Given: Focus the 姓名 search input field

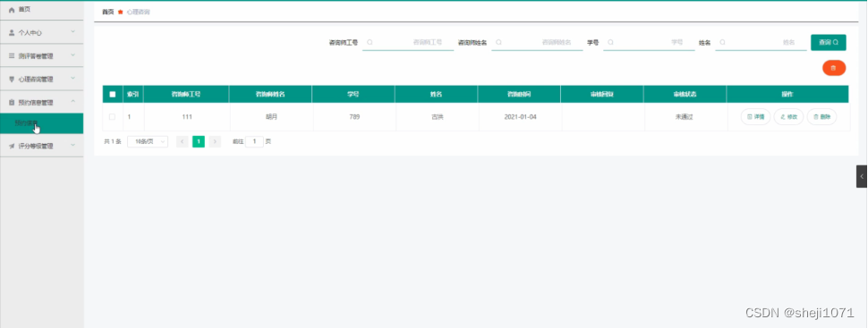Looking at the screenshot, I should (761, 42).
